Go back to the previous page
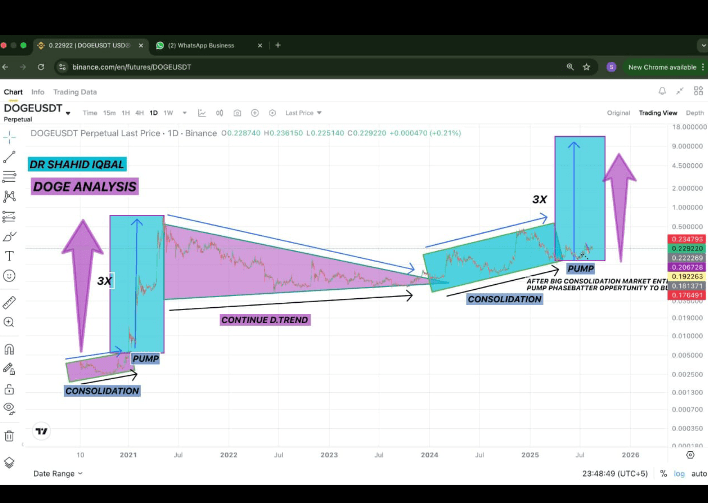 coord(5,67)
